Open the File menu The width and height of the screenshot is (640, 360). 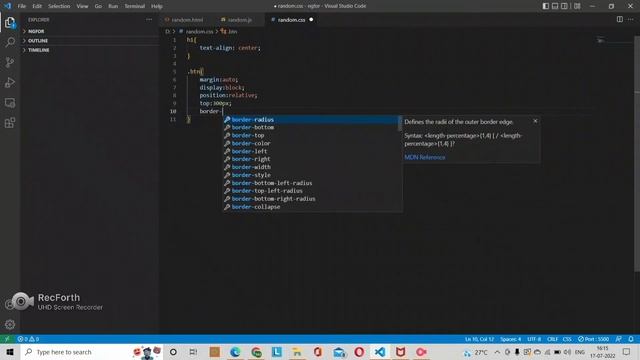click(x=22, y=6)
